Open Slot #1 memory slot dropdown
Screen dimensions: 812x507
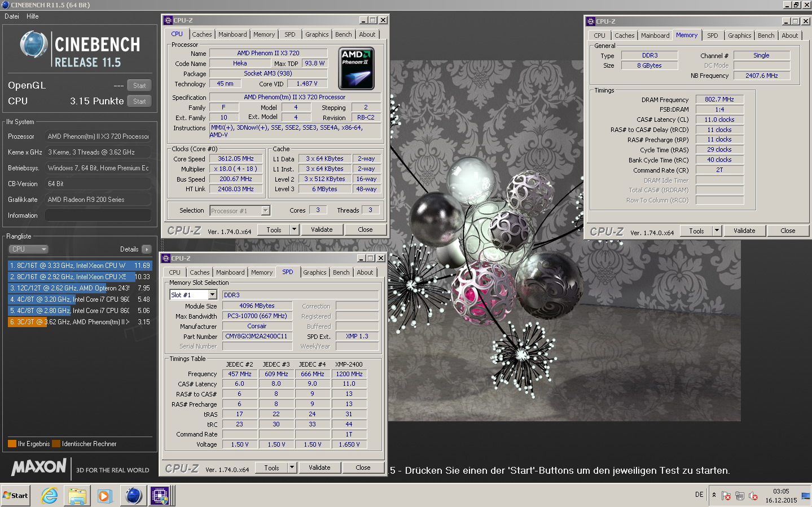point(193,295)
